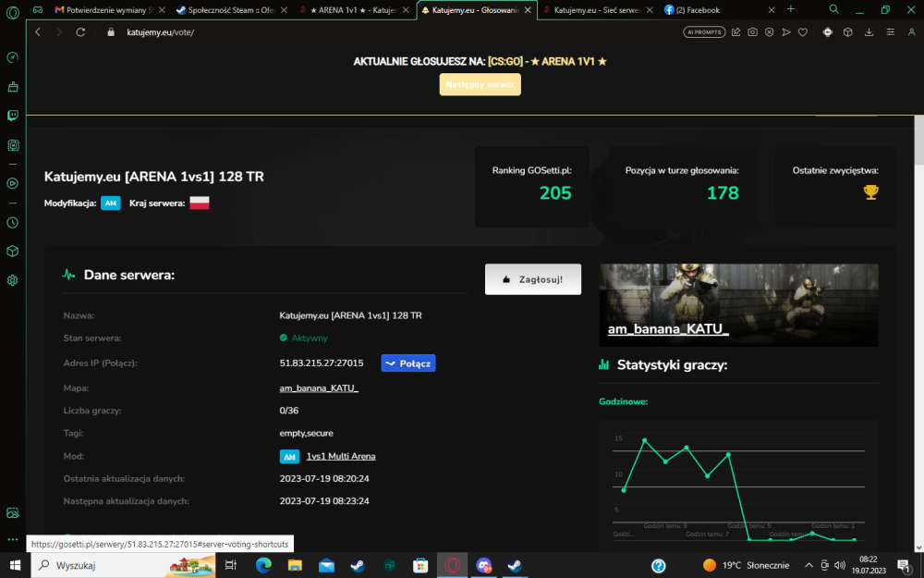Click the padlock site security icon
The image size is (924, 578).
click(111, 31)
